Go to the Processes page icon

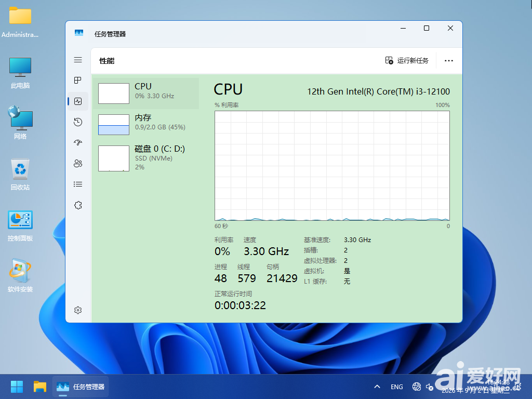[x=78, y=81]
